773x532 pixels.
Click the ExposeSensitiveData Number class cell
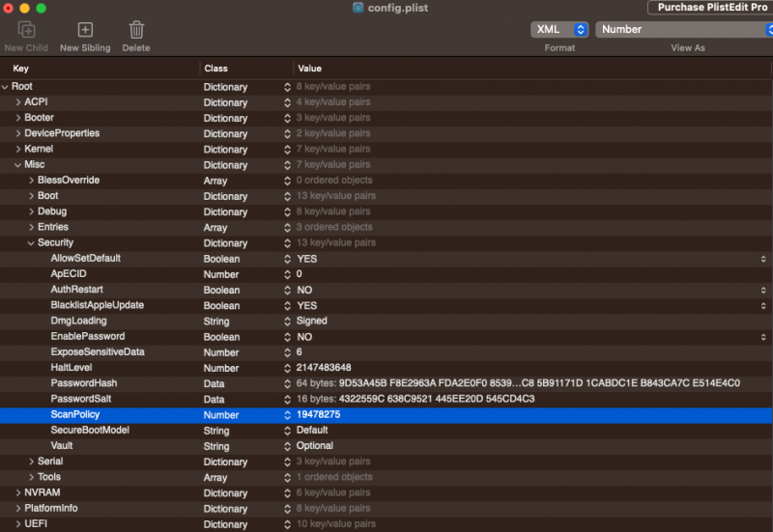pyautogui.click(x=221, y=352)
